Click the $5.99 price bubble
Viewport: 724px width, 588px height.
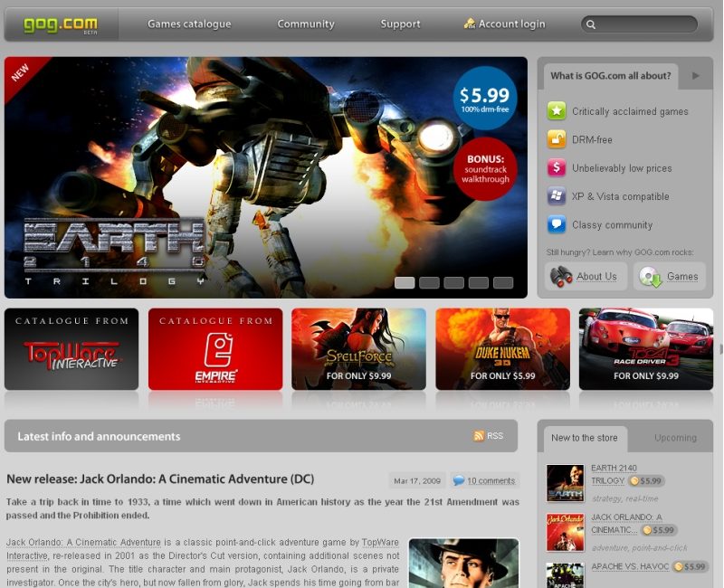485,99
